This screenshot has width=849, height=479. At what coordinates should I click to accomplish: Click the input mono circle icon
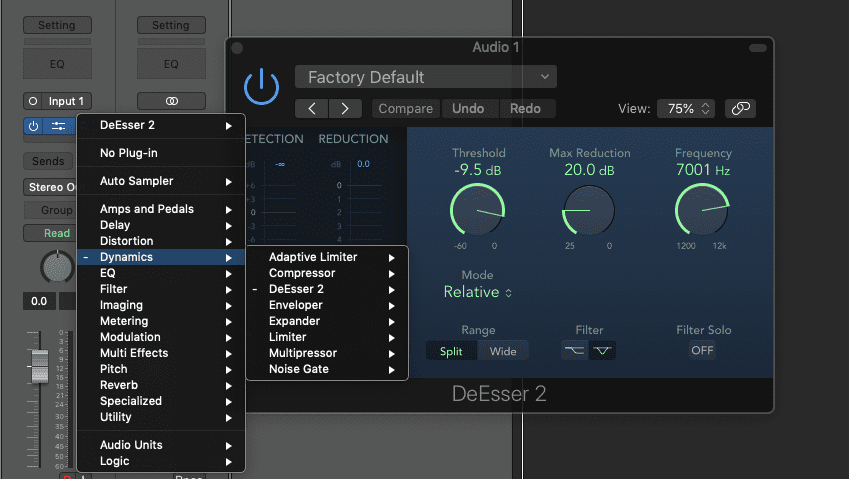tap(33, 101)
